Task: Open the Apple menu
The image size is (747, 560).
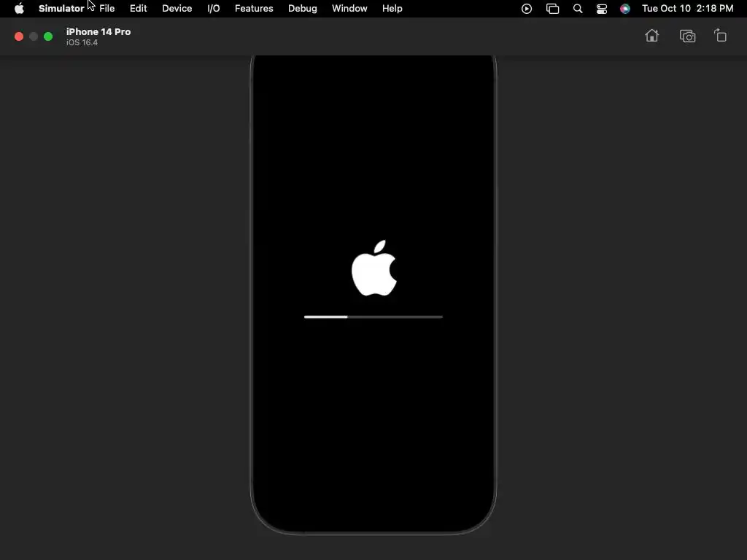Action: [19, 9]
